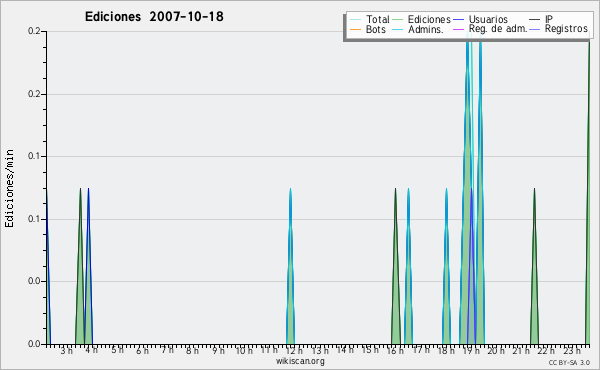Click the 16 h axis label
Viewport: 600px width, 370px height.
[395, 350]
